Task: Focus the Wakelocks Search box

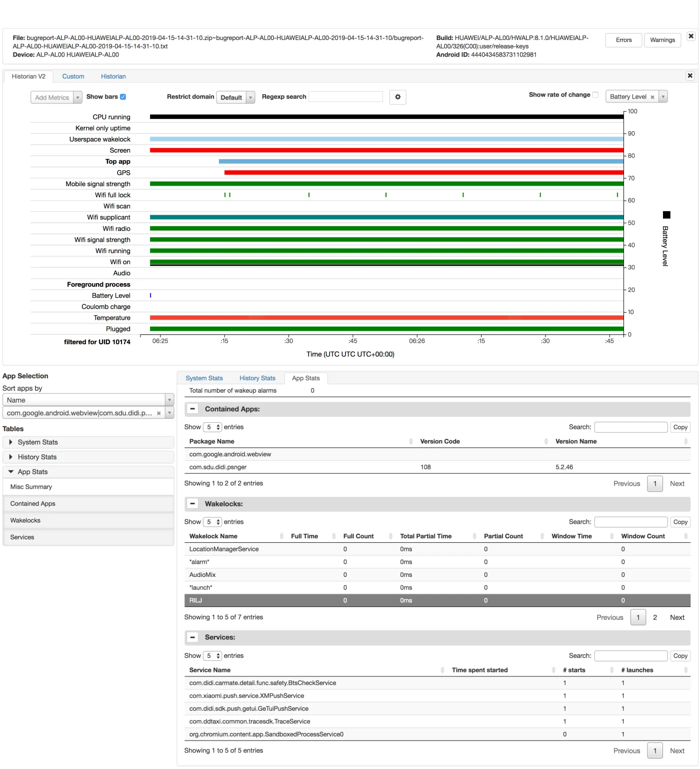Action: pyautogui.click(x=631, y=522)
